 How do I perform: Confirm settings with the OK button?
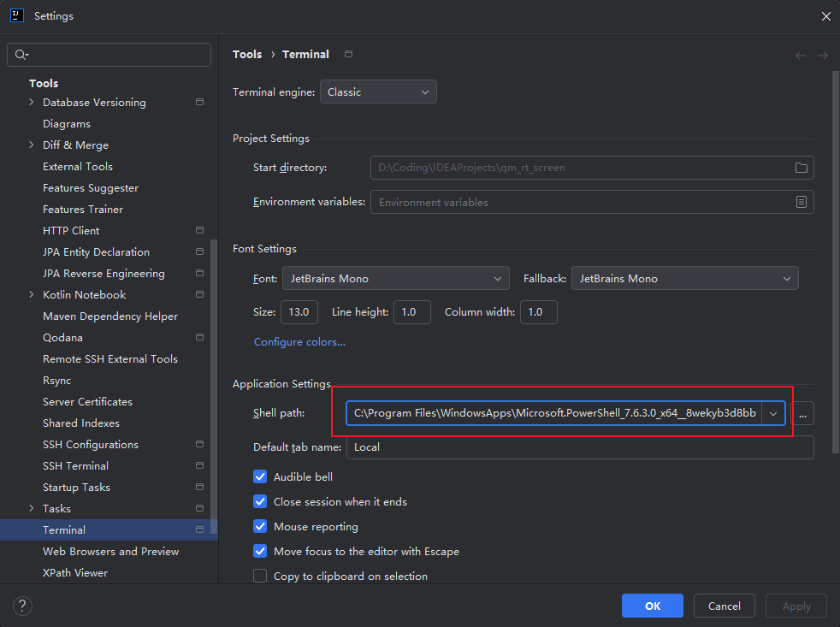tap(653, 606)
